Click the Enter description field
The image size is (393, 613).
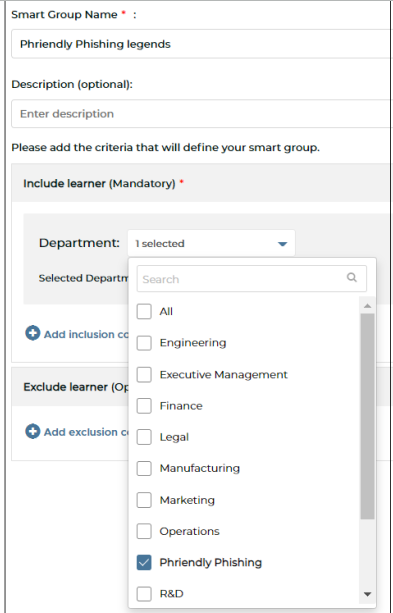[202, 113]
